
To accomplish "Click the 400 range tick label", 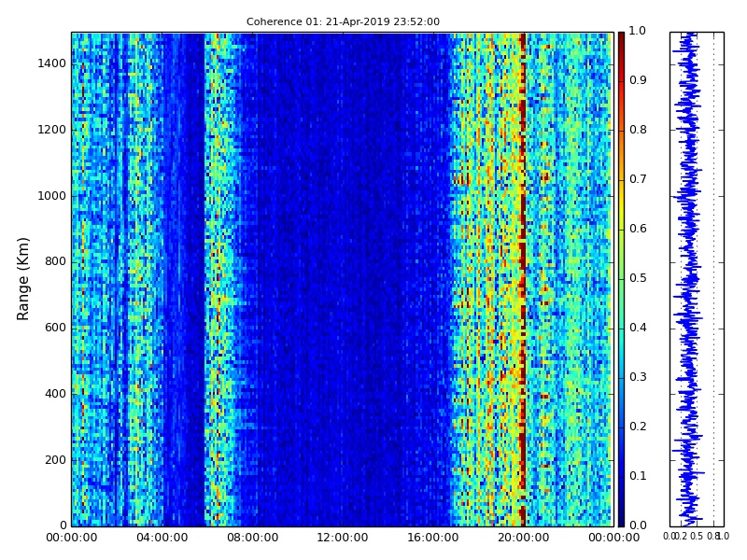I will [x=55, y=394].
